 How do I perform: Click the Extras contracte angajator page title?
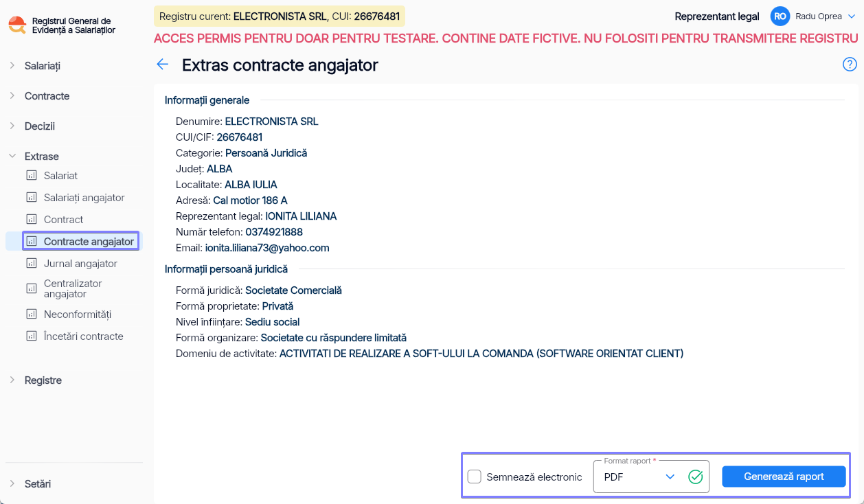pos(280,65)
